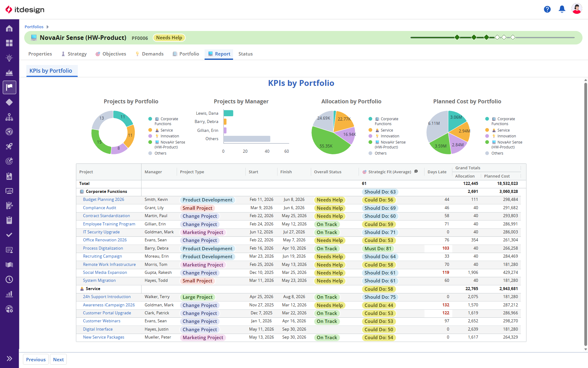
Task: Click the monitor chart icon in the sidebar
Action: coord(9,191)
